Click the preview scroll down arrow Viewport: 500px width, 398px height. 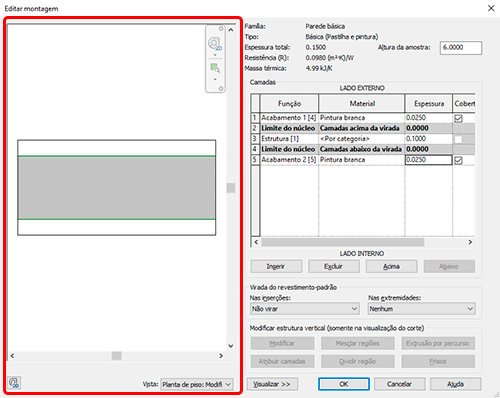[x=231, y=346]
